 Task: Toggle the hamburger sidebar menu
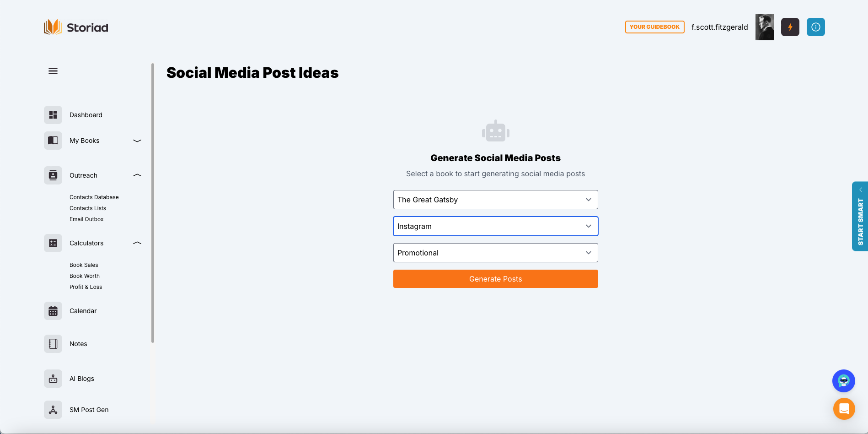(53, 71)
